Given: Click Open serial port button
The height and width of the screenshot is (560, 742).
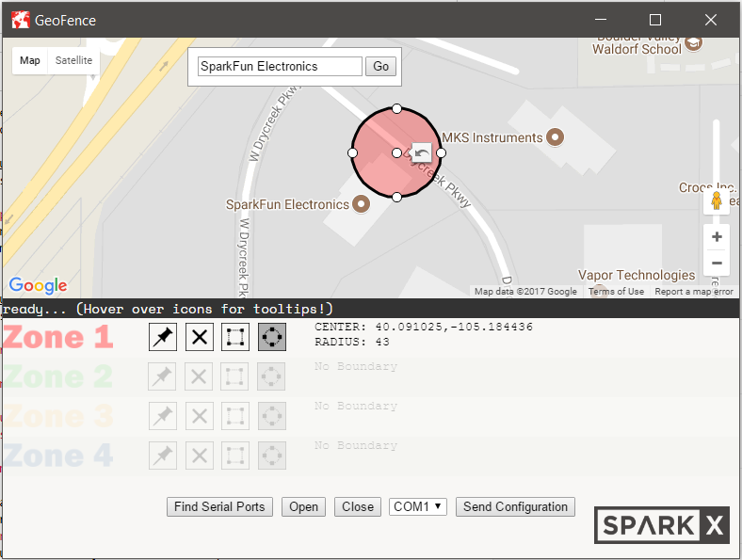Looking at the screenshot, I should [x=304, y=506].
